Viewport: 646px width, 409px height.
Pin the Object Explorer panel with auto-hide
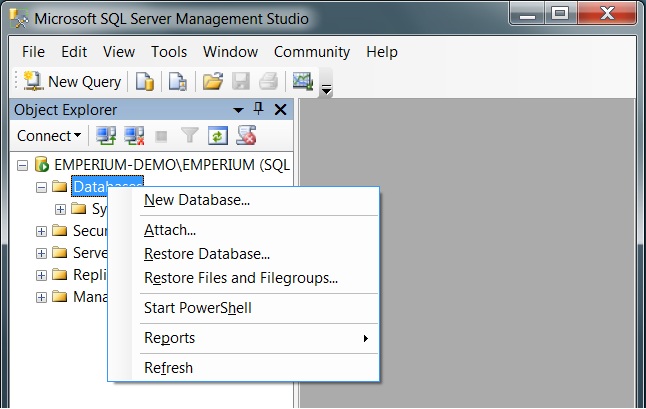coord(259,110)
